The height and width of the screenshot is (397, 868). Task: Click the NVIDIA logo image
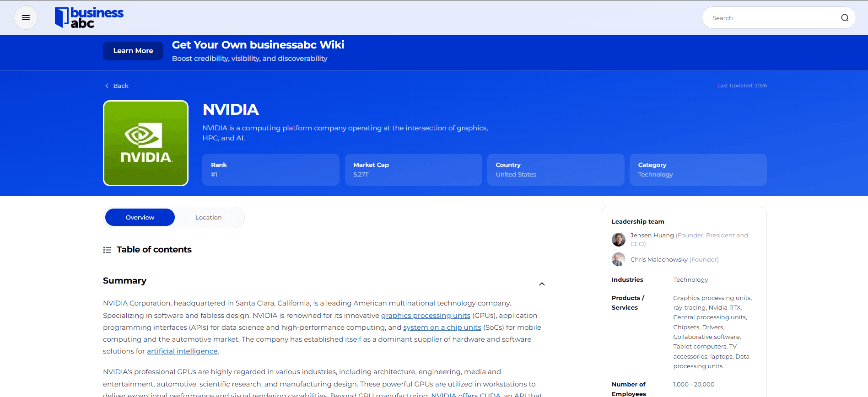point(146,143)
